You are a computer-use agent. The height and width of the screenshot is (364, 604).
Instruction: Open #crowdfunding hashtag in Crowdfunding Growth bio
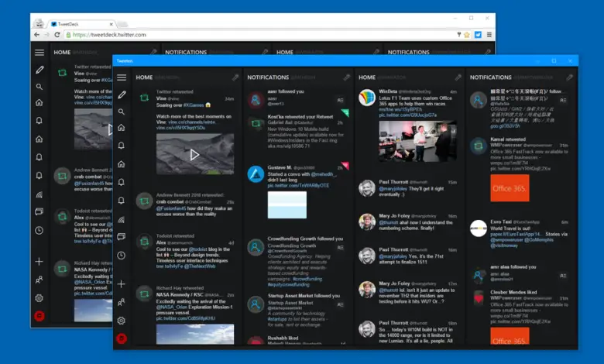[x=307, y=279]
